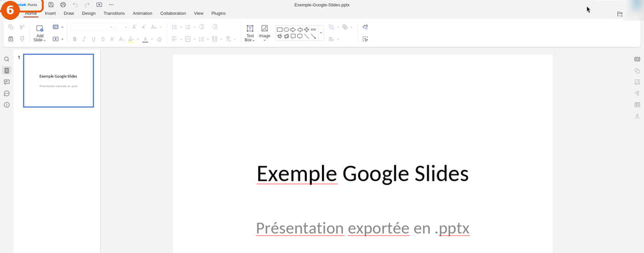Expand the numbered list dropdown
Screen dimensions: 644x253
(195, 27)
